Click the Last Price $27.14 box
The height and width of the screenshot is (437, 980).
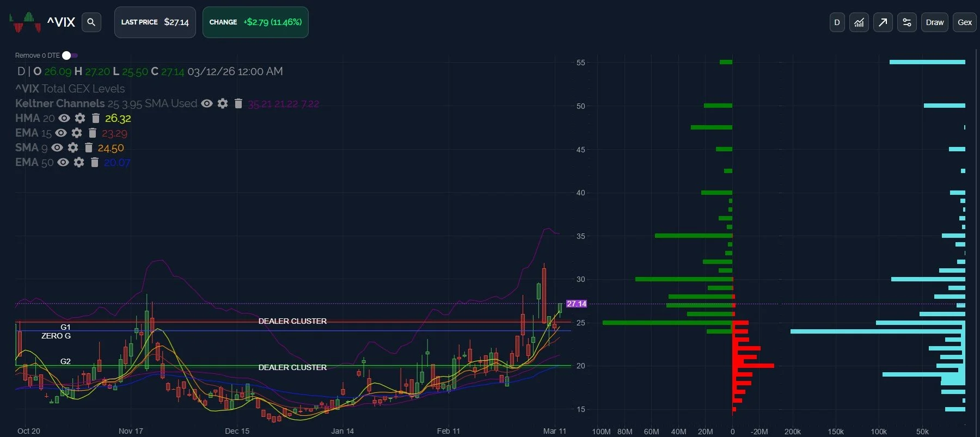[155, 22]
